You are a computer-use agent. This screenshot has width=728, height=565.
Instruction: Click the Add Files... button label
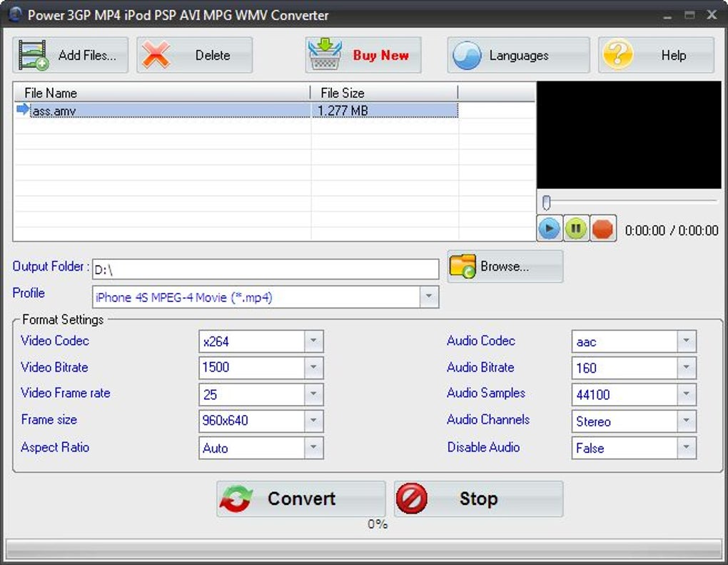(87, 55)
